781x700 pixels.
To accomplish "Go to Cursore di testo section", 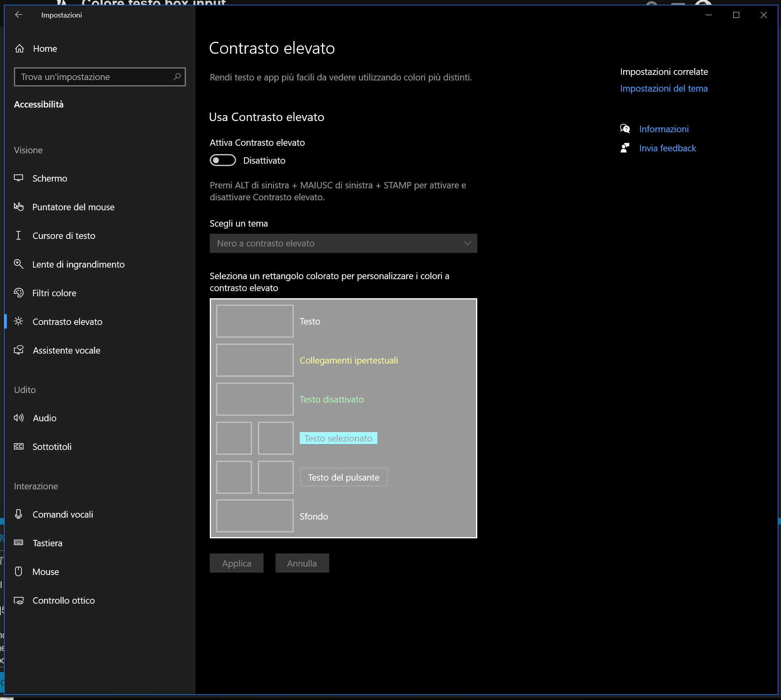I will [64, 236].
